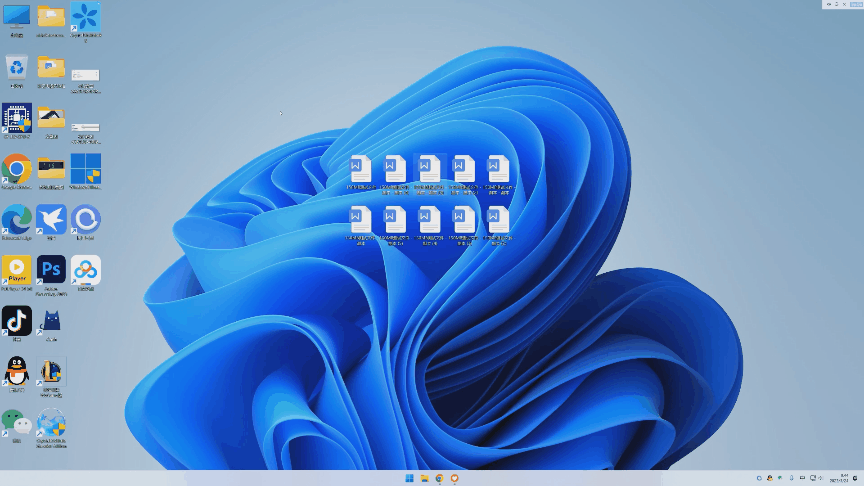Select the Adobe Photoshop shortcut

coord(51,270)
